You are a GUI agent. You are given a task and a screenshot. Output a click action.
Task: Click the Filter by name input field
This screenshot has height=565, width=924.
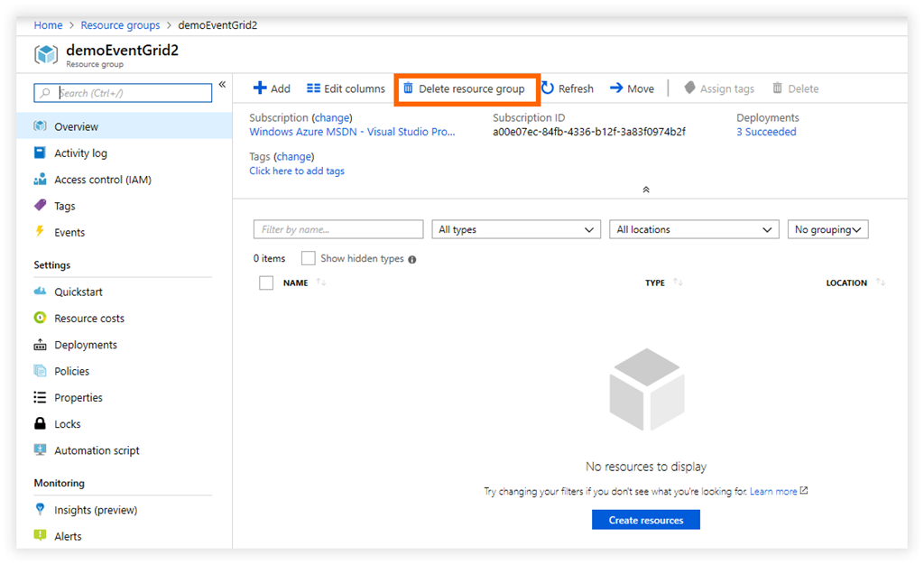pyautogui.click(x=337, y=230)
